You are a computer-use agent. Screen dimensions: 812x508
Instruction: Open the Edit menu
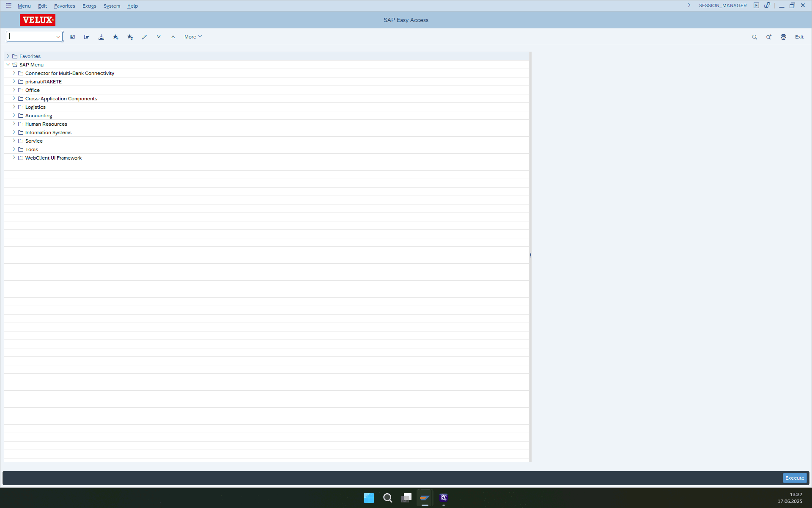pos(42,6)
